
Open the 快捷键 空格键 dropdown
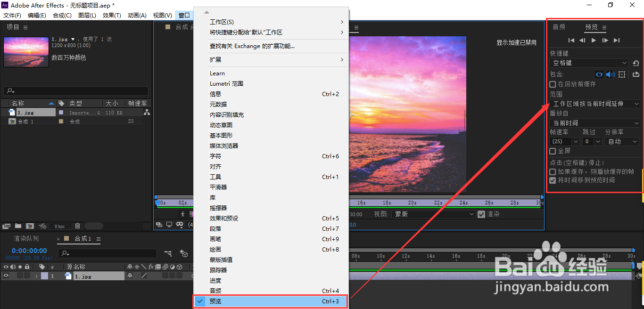(x=588, y=63)
